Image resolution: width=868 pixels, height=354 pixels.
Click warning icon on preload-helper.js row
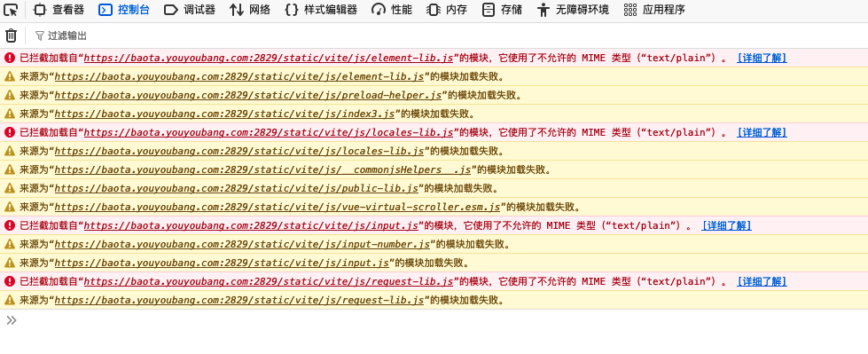[10, 95]
